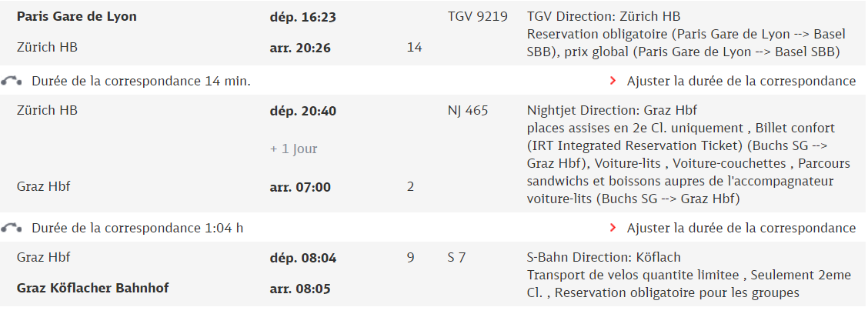Select Graz Köflacher Bahnhof destination

tap(93, 288)
